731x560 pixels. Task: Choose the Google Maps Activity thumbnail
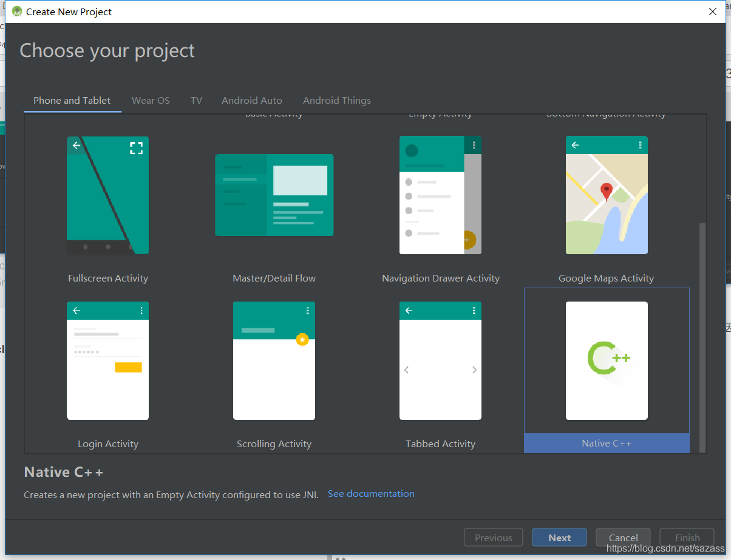[x=607, y=195]
